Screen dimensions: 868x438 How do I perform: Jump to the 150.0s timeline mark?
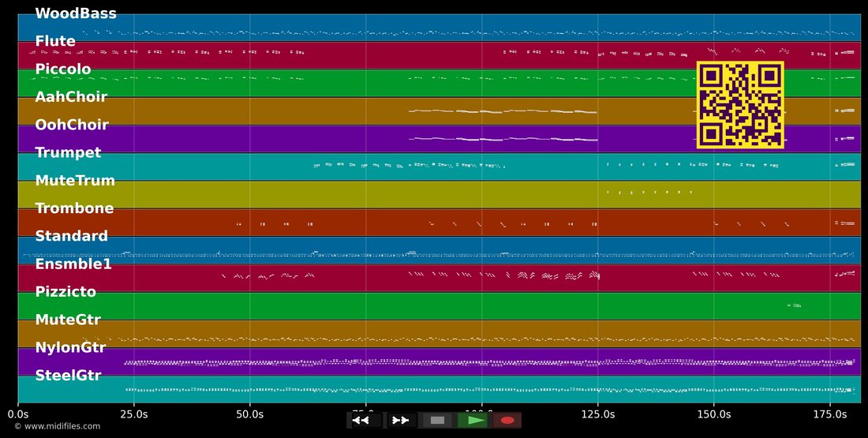click(713, 414)
